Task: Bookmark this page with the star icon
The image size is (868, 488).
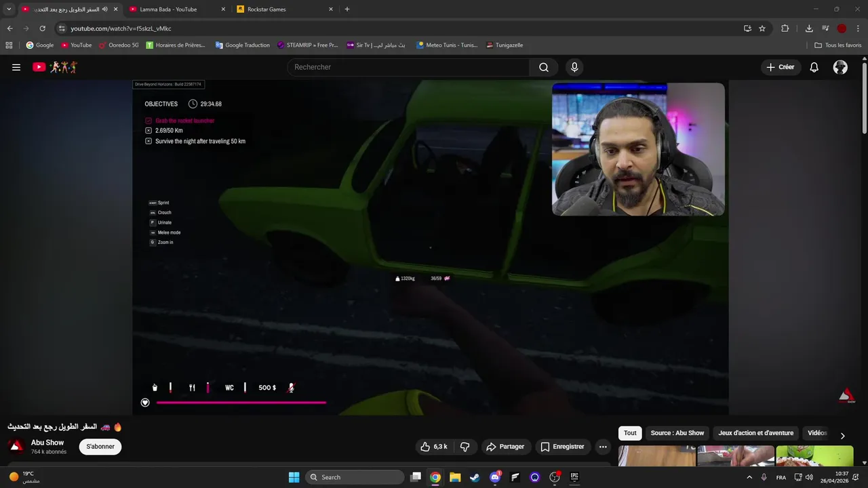Action: [x=762, y=28]
